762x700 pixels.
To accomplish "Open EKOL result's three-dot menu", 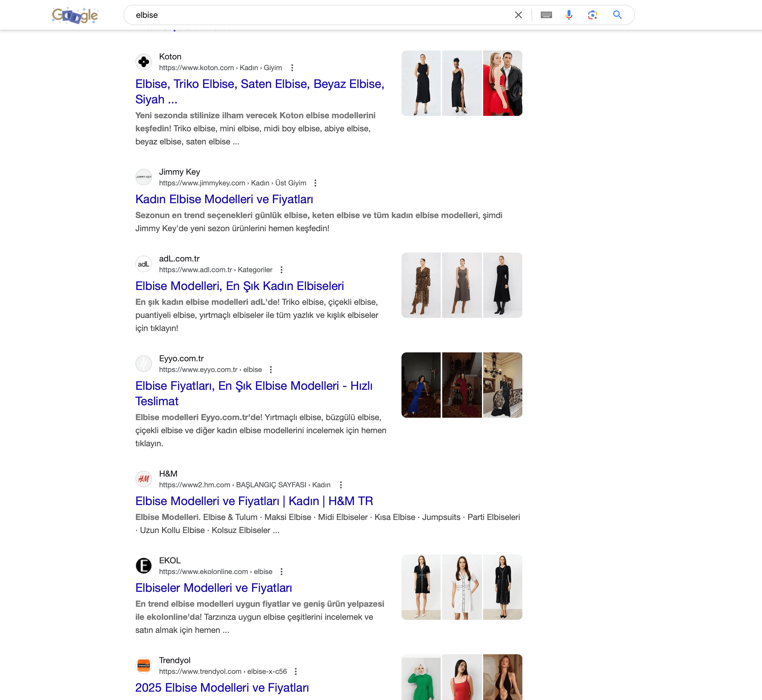I will tap(281, 572).
